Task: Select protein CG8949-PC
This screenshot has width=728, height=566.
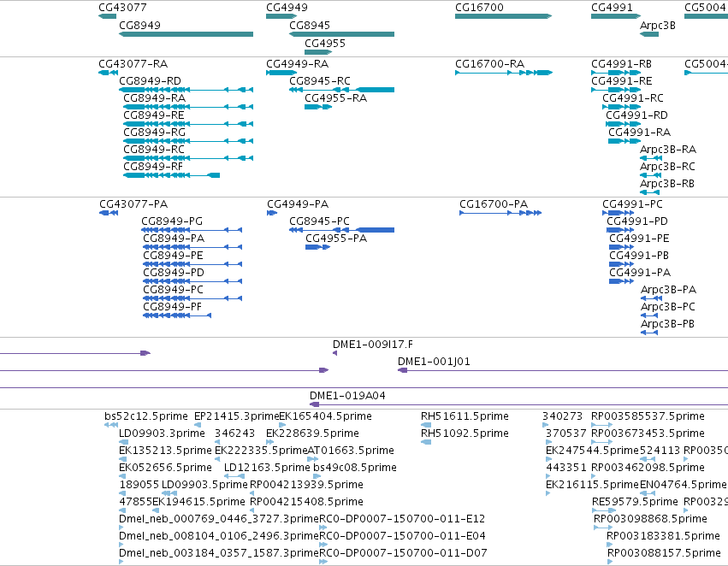Action: pyautogui.click(x=173, y=291)
